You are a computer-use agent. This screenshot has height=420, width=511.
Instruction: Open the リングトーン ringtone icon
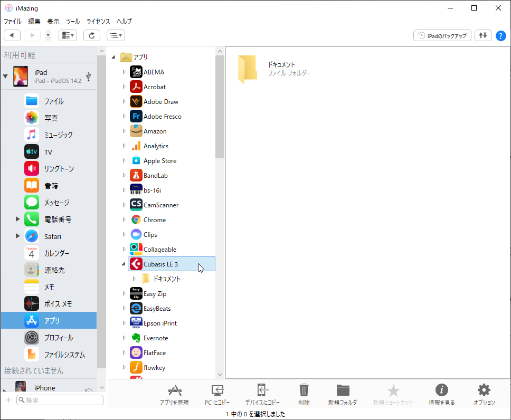32,168
